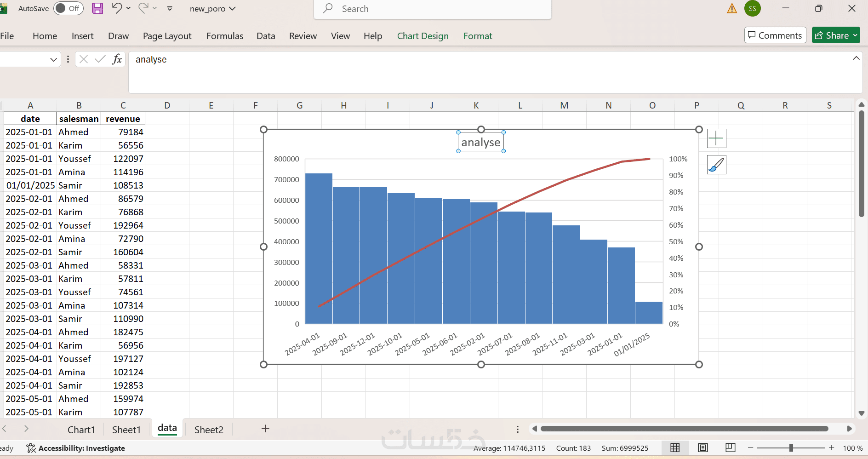Screen dimensions: 868x459
Task: Open the Chart Design ribbon tab
Action: (423, 36)
